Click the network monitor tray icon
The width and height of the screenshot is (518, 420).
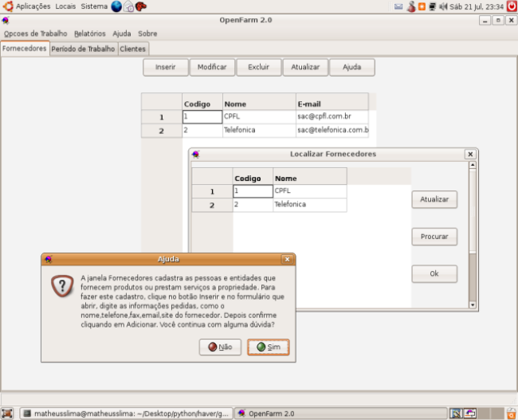coord(432,6)
